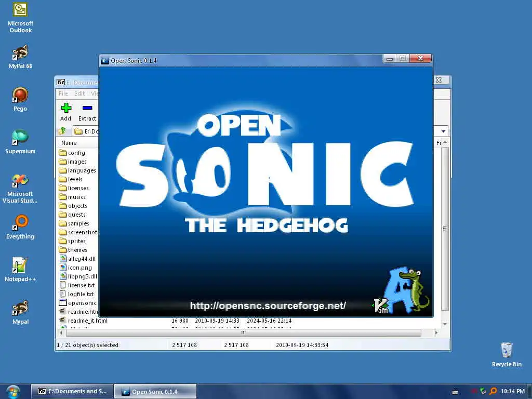Open the 7-Zip Edit menu
Viewport: 532px width, 399px height.
point(79,94)
